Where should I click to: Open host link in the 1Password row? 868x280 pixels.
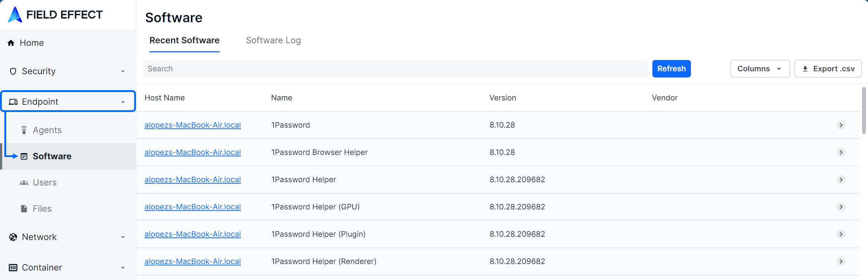(193, 125)
